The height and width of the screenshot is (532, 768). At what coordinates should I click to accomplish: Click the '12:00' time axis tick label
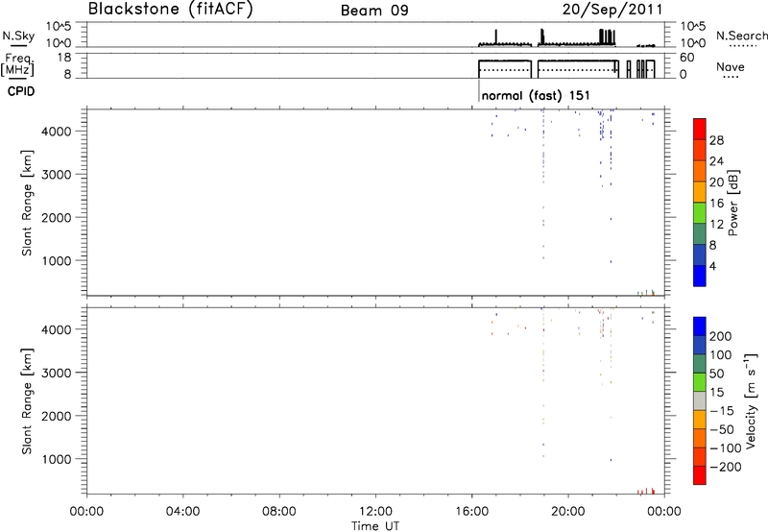(x=375, y=512)
